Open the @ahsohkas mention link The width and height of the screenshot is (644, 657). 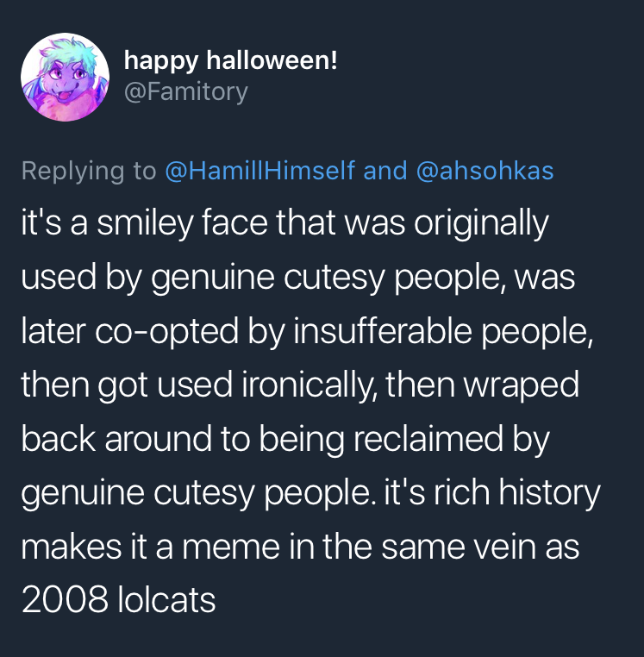[485, 171]
